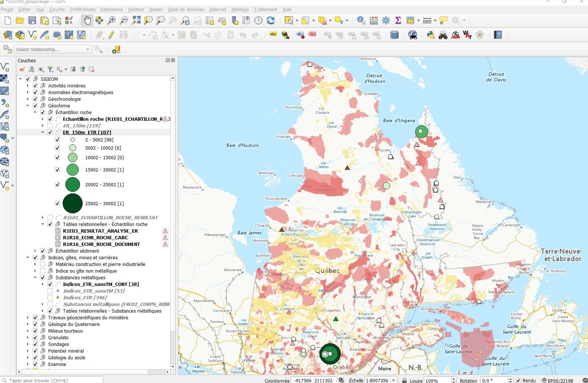588x383 pixels.
Task: Open the DB Manager database icon
Action: point(394,35)
